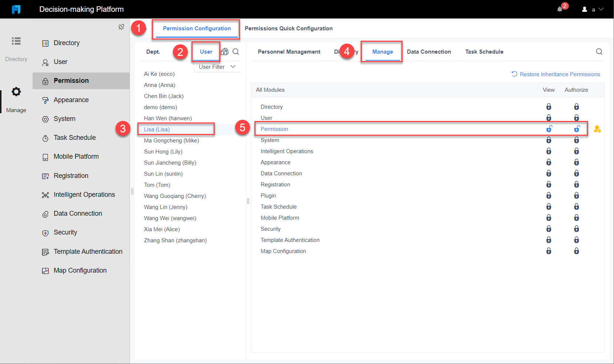614x364 pixels.
Task: Click the Decision-making Platform logo
Action: click(x=16, y=9)
